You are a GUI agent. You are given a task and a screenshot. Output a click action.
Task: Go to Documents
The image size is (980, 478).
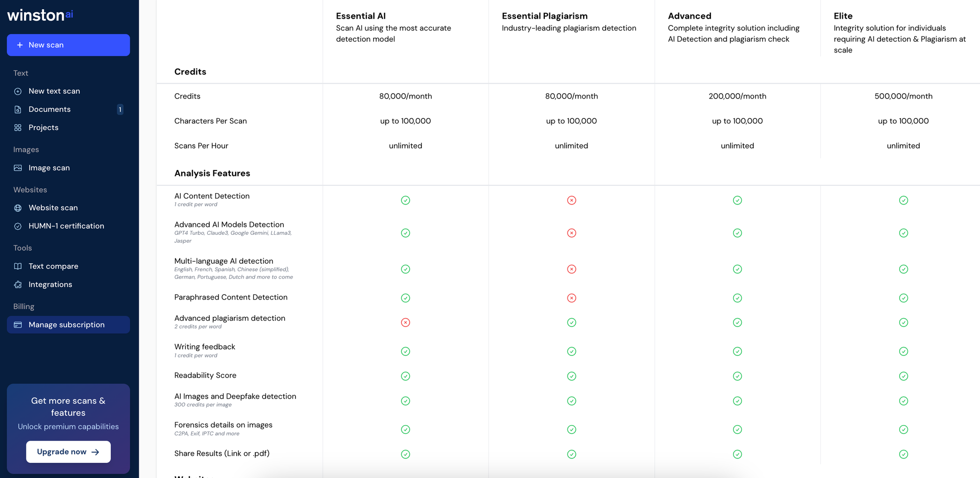(68, 109)
